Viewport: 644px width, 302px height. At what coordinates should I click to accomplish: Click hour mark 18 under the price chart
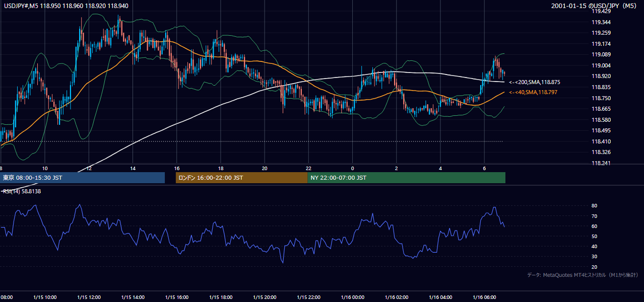pos(221,168)
